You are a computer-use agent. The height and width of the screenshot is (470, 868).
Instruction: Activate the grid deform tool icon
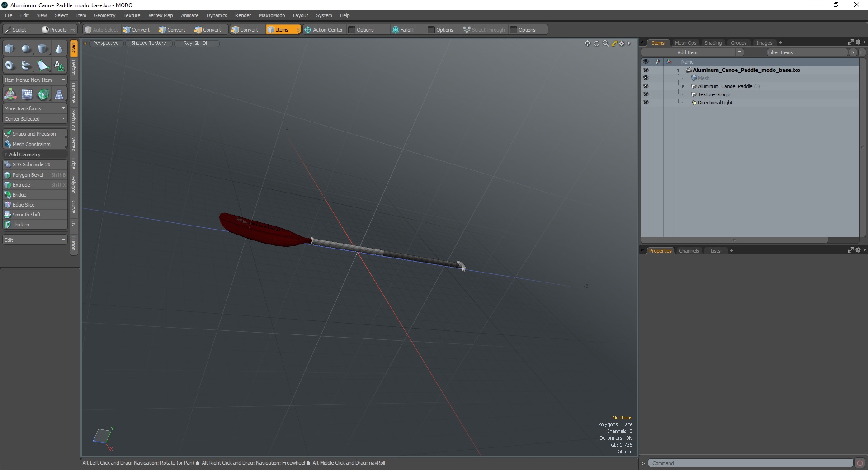(x=26, y=94)
